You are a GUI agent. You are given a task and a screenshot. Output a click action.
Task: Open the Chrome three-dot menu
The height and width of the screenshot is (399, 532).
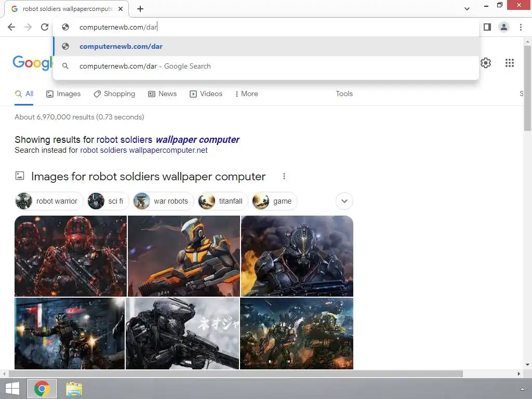pyautogui.click(x=521, y=27)
